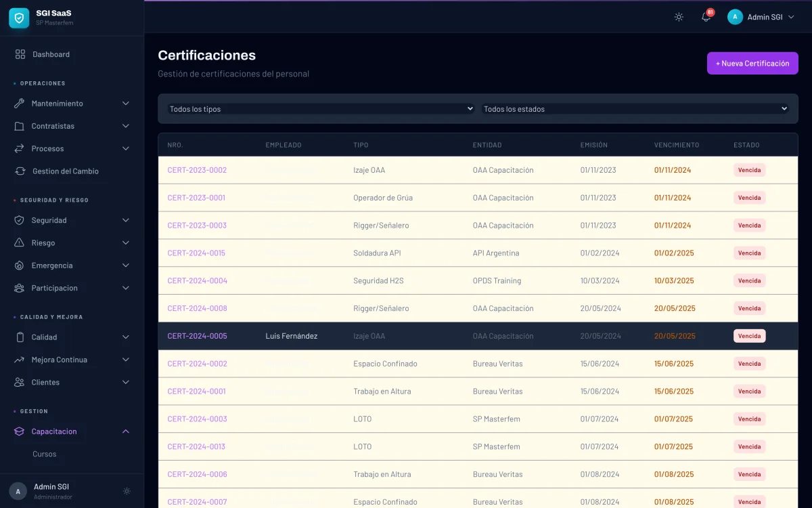Open the Dashboard using its grid icon
Image resolution: width=812 pixels, height=508 pixels.
(20, 54)
